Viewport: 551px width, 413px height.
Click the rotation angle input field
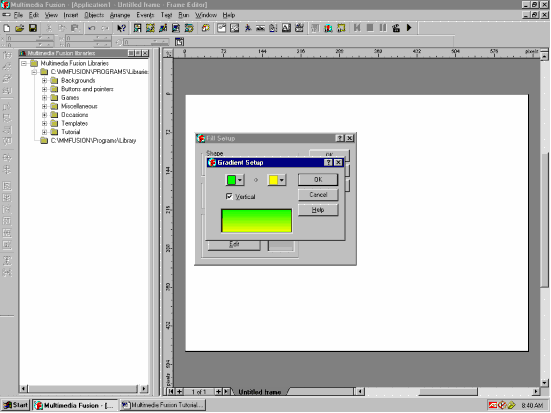146,42
